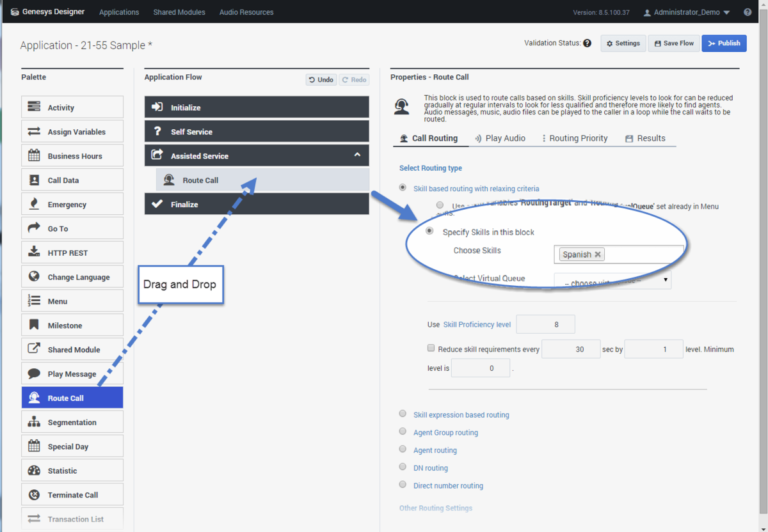This screenshot has width=768, height=532.
Task: Select Agent Group routing option
Action: coord(403,432)
